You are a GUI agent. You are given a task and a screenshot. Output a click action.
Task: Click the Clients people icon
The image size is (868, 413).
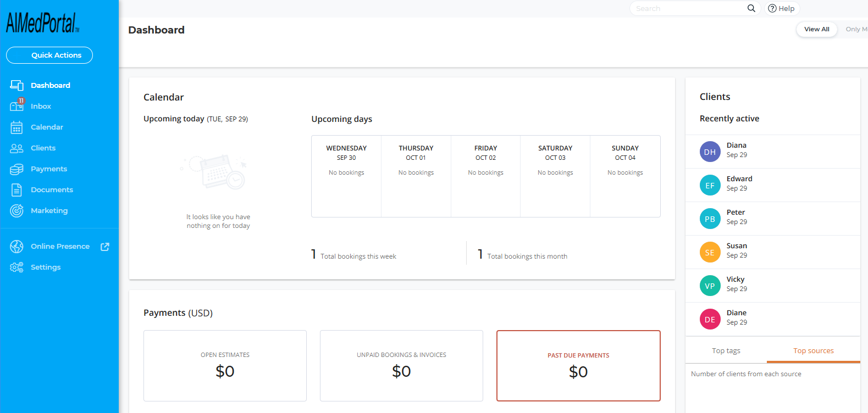(16, 148)
